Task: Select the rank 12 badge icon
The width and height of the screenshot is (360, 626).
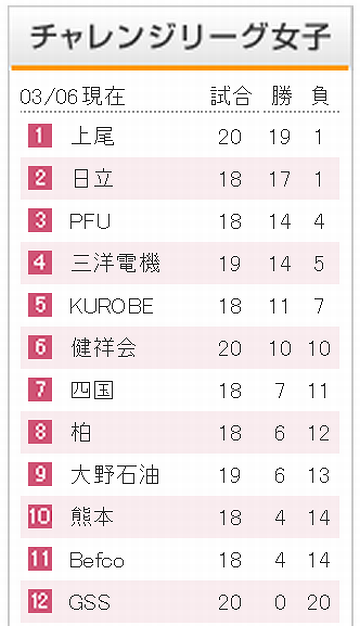Action: click(40, 602)
